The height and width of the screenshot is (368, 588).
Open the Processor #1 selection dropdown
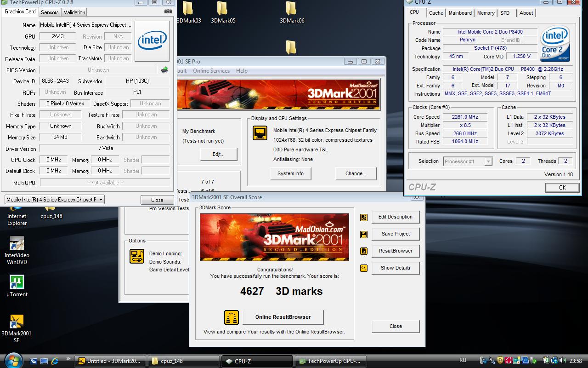[x=468, y=161]
